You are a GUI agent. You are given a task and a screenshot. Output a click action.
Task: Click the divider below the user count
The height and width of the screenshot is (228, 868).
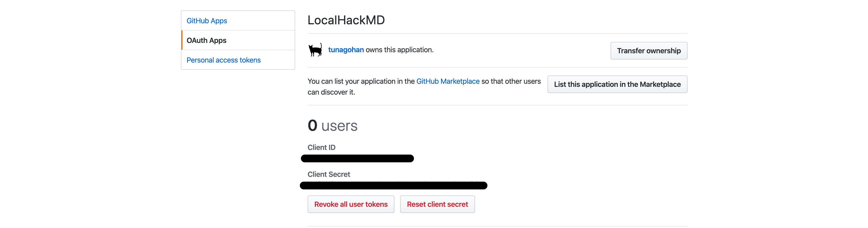497,226
